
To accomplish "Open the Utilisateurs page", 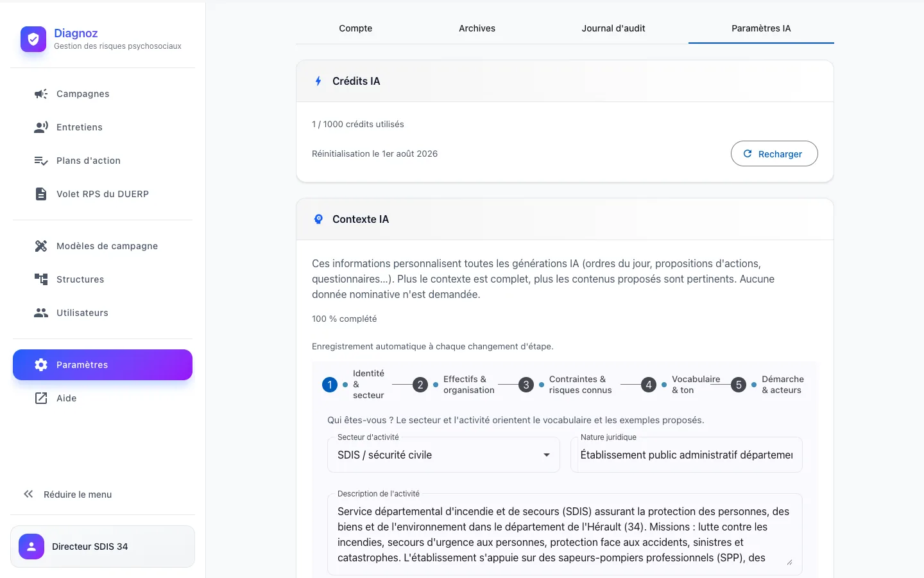I will tap(103, 313).
